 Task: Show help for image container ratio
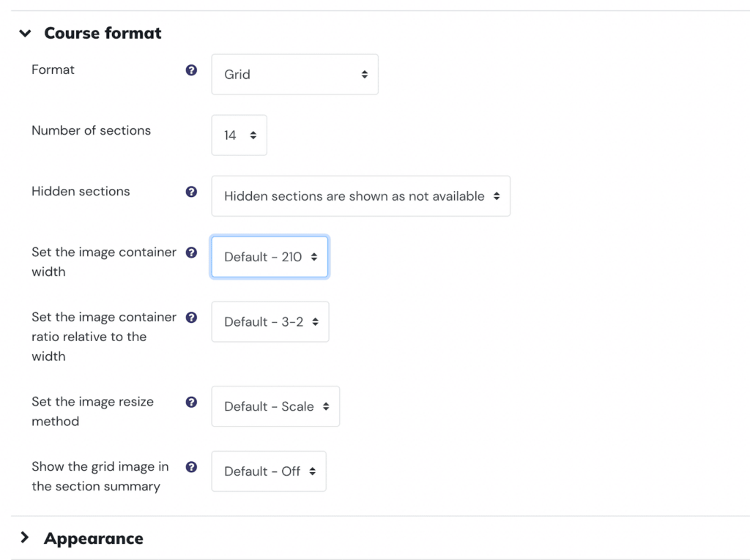coord(191,318)
